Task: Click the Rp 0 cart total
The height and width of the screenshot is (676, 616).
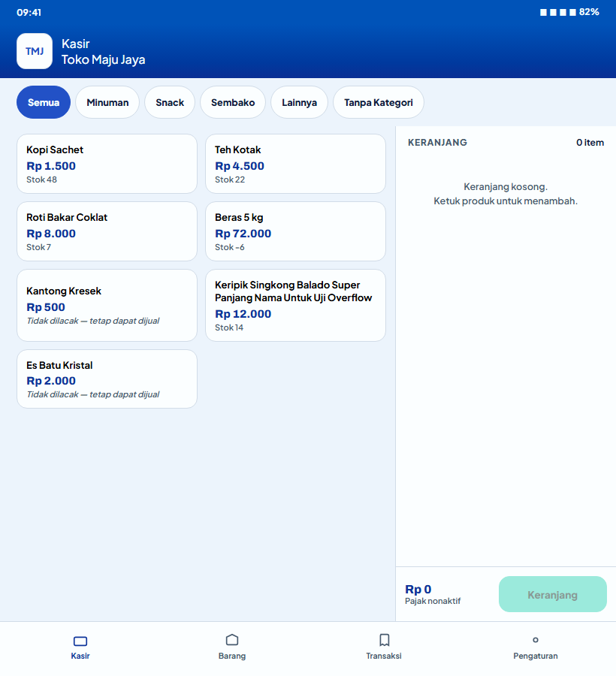Action: (418, 590)
